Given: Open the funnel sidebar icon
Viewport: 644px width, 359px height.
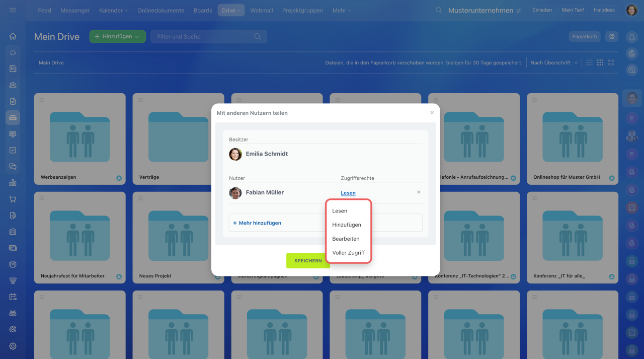Looking at the screenshot, I should (x=13, y=280).
